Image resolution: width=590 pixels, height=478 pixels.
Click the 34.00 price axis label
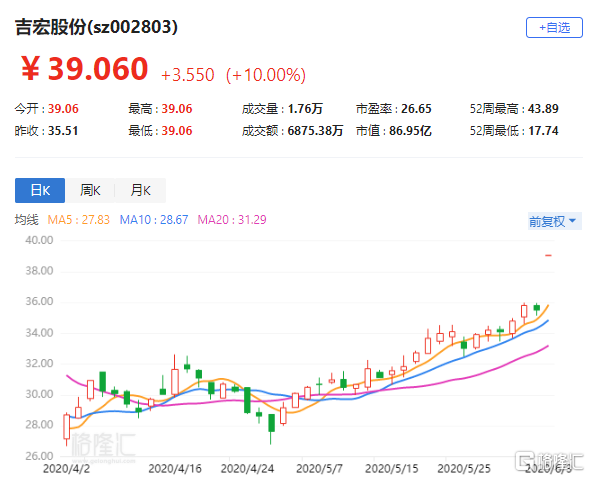(39, 333)
